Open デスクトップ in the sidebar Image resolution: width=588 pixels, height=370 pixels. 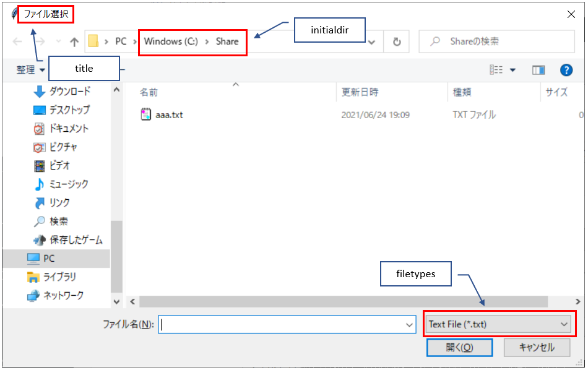coord(62,110)
